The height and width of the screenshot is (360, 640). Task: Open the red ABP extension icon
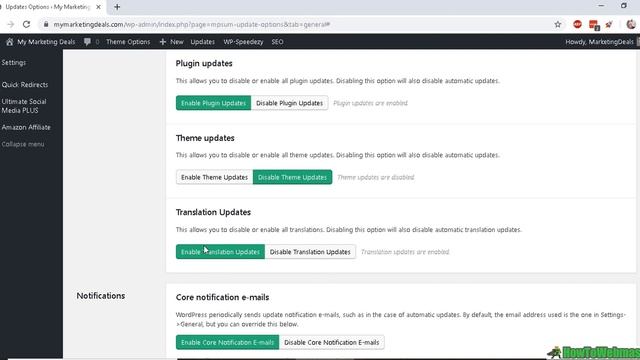click(577, 24)
